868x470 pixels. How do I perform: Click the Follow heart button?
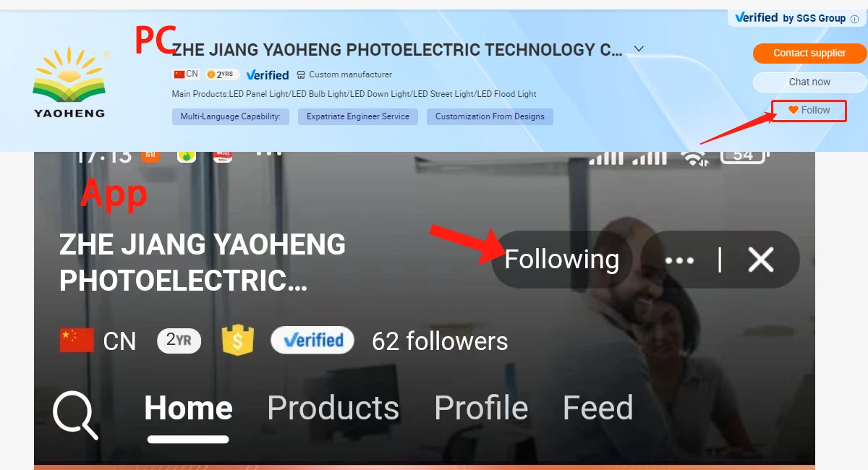pos(809,111)
